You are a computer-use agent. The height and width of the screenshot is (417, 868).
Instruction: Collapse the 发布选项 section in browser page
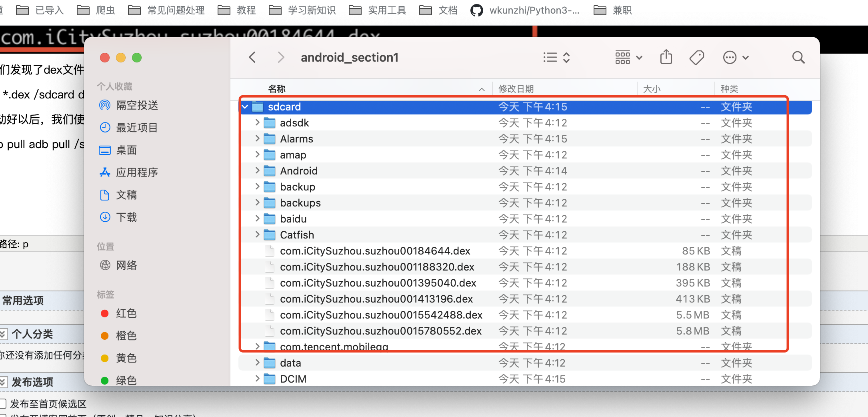pyautogui.click(x=3, y=382)
